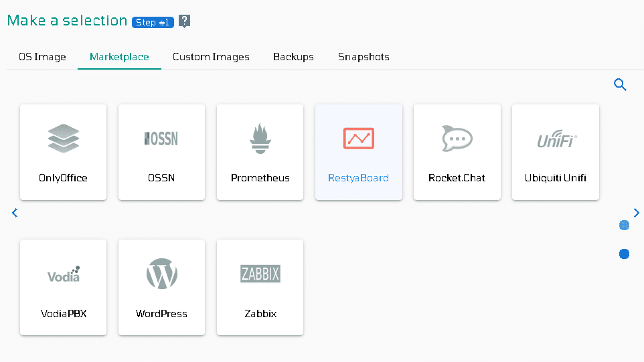Image resolution: width=644 pixels, height=362 pixels.
Task: Click the Vodia logo icon
Action: click(x=64, y=274)
